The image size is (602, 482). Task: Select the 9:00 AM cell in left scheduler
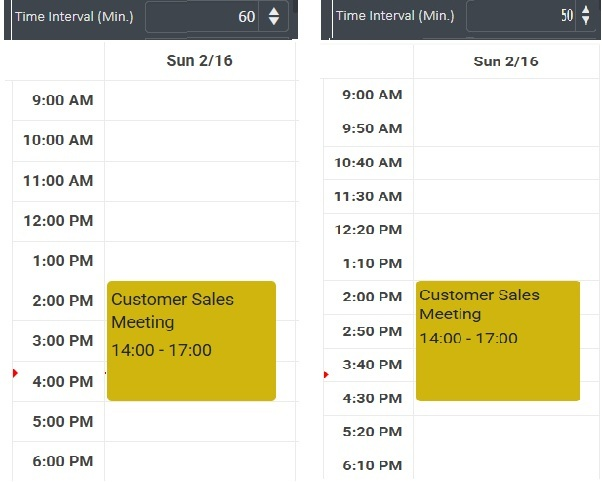[200, 101]
